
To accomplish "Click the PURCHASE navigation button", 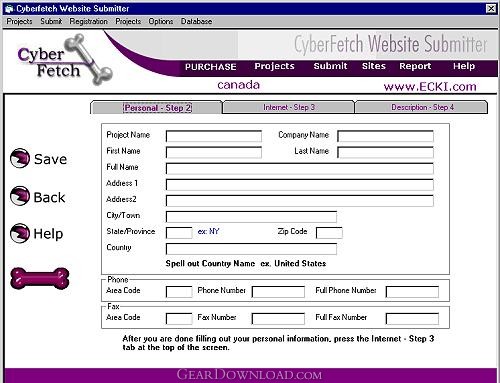I will point(211,67).
